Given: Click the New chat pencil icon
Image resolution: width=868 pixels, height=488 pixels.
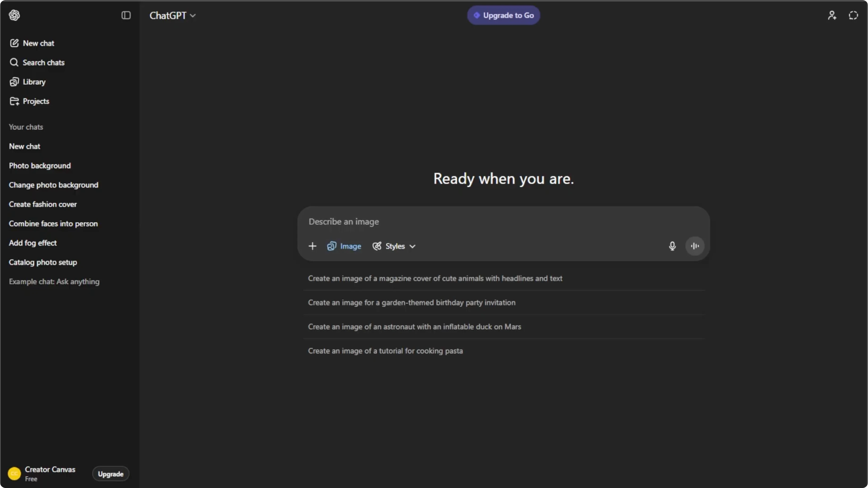Looking at the screenshot, I should [x=14, y=43].
